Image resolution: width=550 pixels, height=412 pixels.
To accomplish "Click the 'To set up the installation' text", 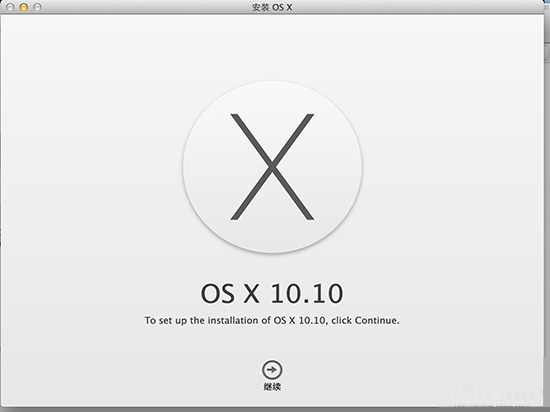I will (272, 320).
